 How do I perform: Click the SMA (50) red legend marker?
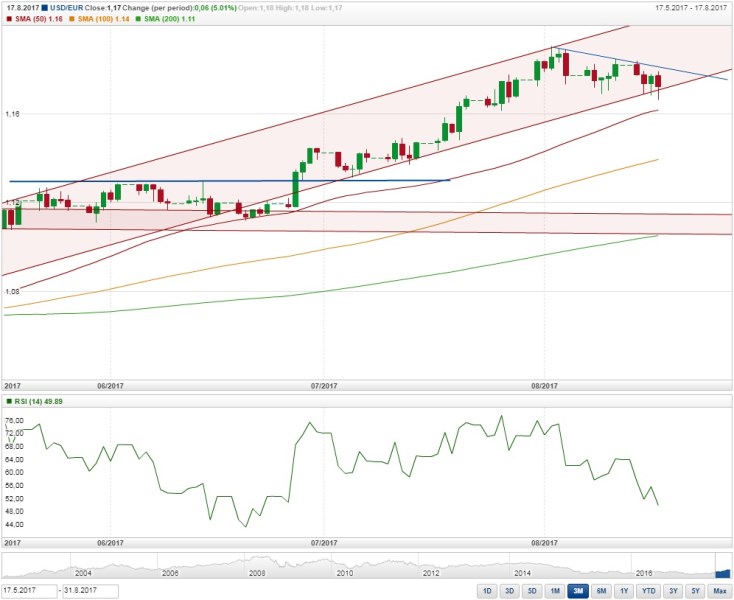pos(8,18)
